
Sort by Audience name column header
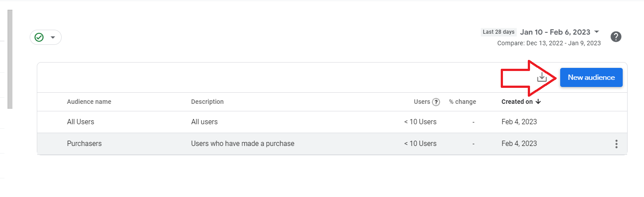tap(89, 102)
